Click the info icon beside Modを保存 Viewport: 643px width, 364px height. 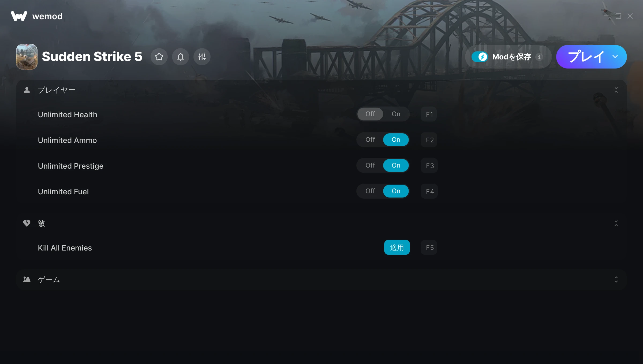(x=539, y=57)
